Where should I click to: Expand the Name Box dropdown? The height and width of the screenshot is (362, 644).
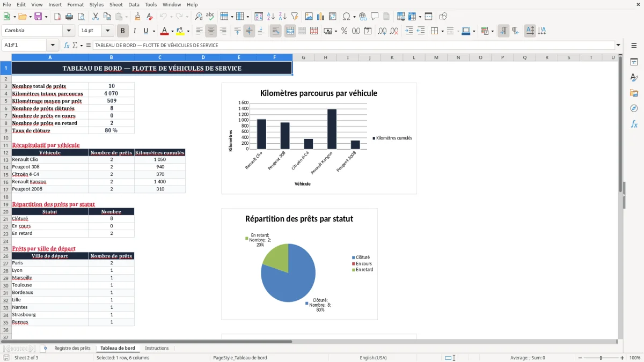[53, 46]
